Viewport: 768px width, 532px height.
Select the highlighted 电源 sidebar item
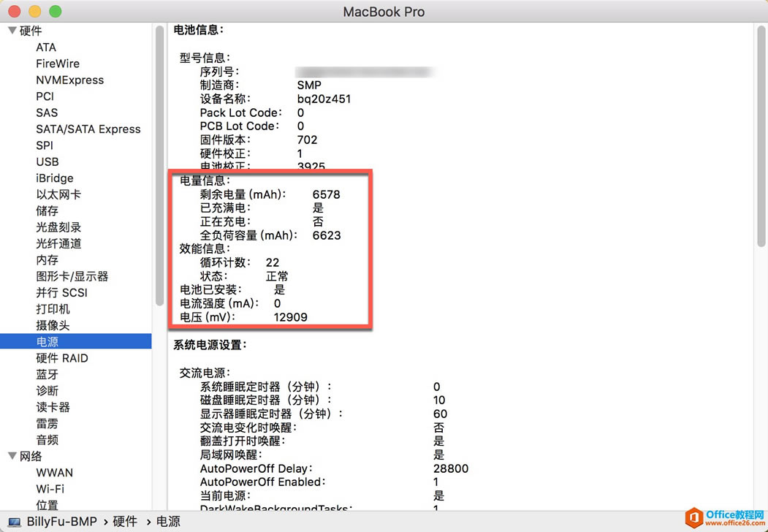[75, 341]
